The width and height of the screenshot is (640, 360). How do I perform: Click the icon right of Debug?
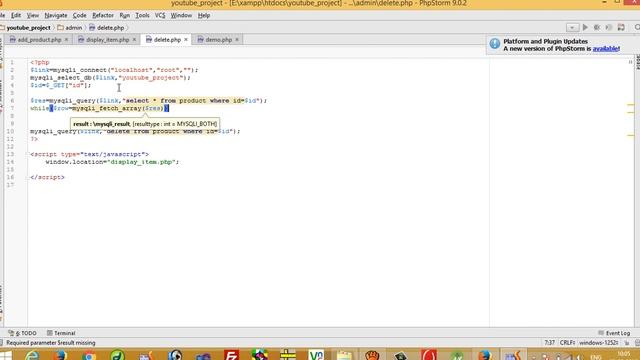(x=609, y=27)
